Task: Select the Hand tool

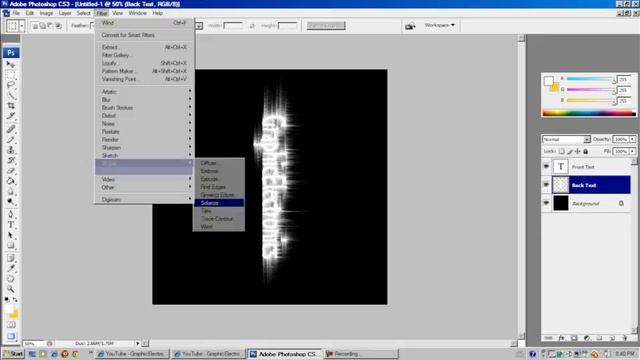Action: coord(11,279)
